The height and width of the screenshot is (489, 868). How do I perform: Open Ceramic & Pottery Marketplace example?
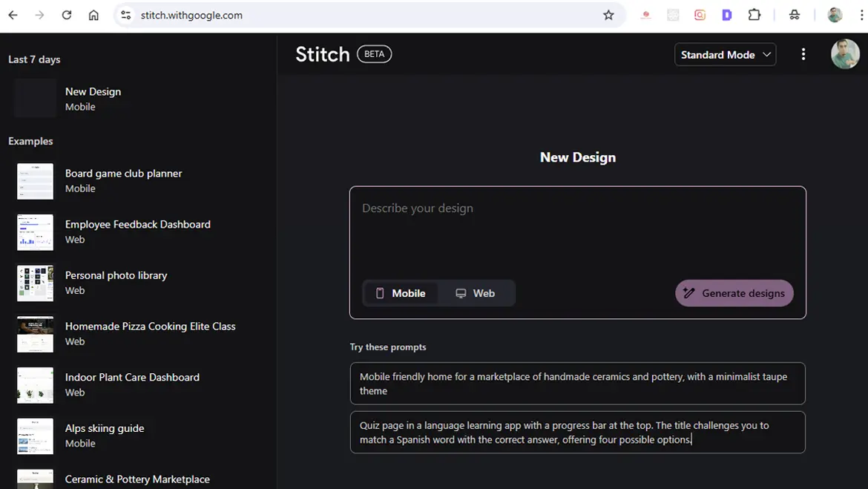(137, 479)
